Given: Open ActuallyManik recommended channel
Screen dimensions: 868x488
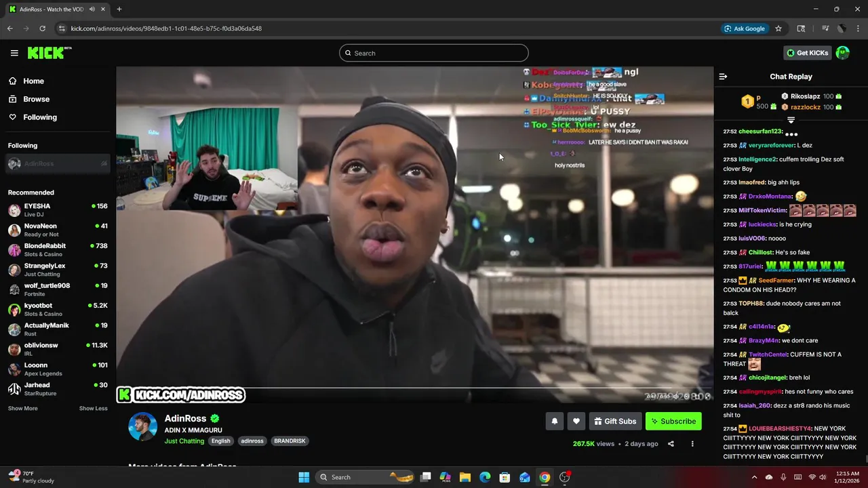Looking at the screenshot, I should click(x=58, y=329).
